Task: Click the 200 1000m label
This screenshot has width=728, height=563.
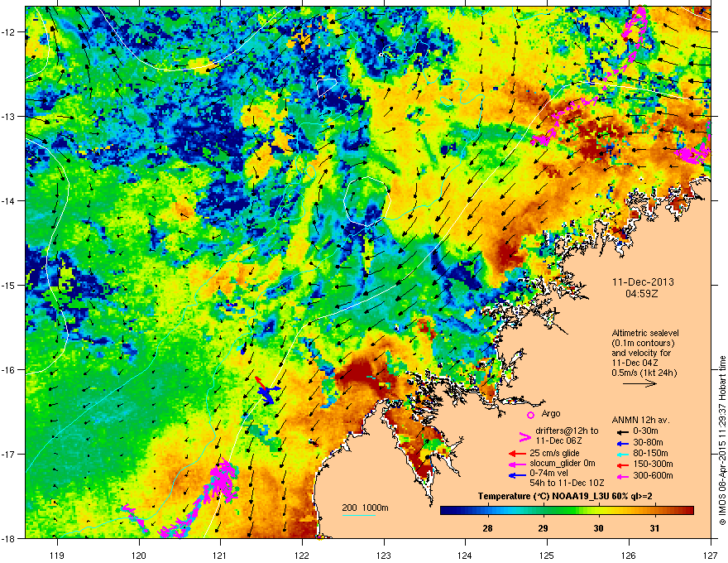Action: tap(365, 508)
